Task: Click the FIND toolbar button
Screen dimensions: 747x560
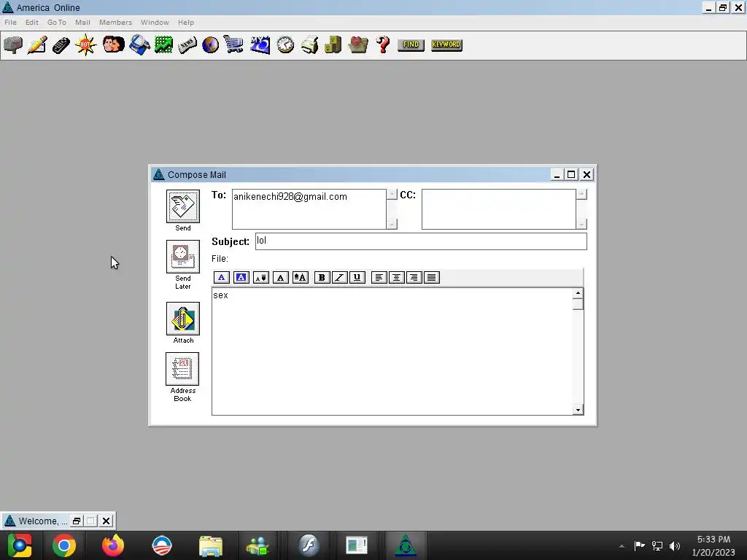Action: [x=411, y=44]
